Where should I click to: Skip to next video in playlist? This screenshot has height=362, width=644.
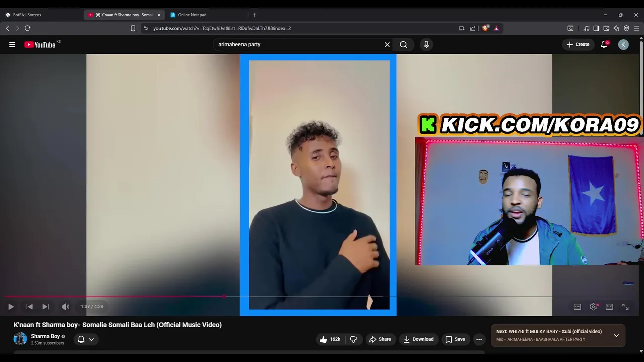tap(45, 307)
